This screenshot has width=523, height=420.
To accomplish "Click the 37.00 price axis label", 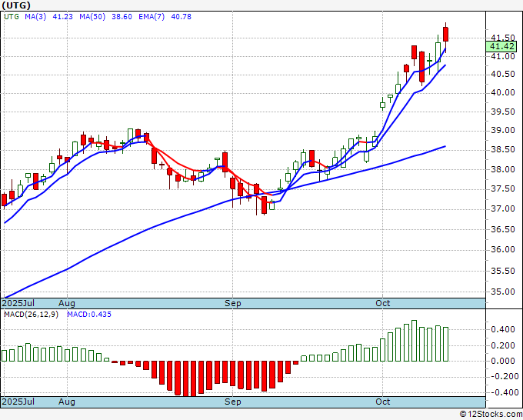I will pos(503,208).
